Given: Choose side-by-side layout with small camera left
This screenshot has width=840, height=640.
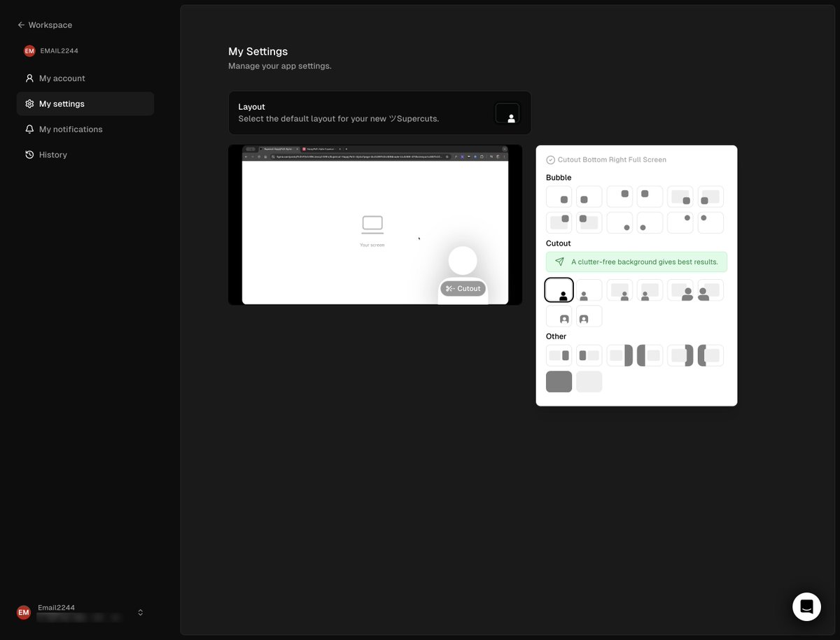Looking at the screenshot, I should [589, 355].
